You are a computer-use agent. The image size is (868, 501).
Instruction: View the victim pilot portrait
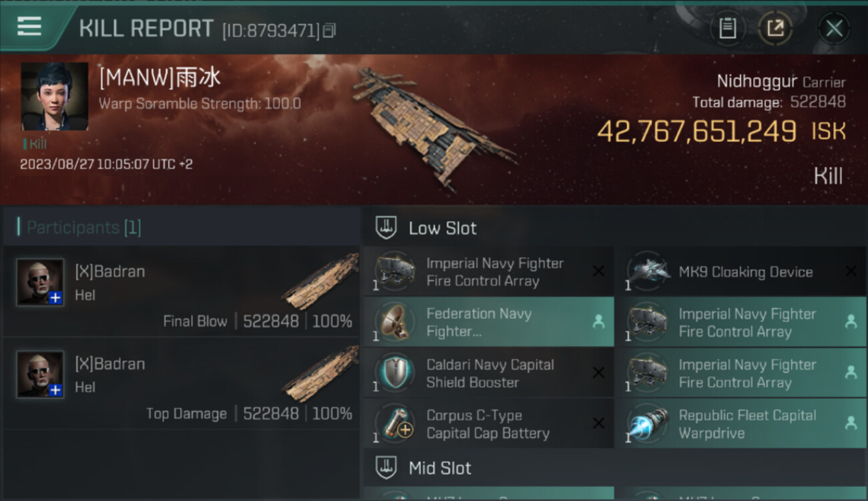point(54,96)
